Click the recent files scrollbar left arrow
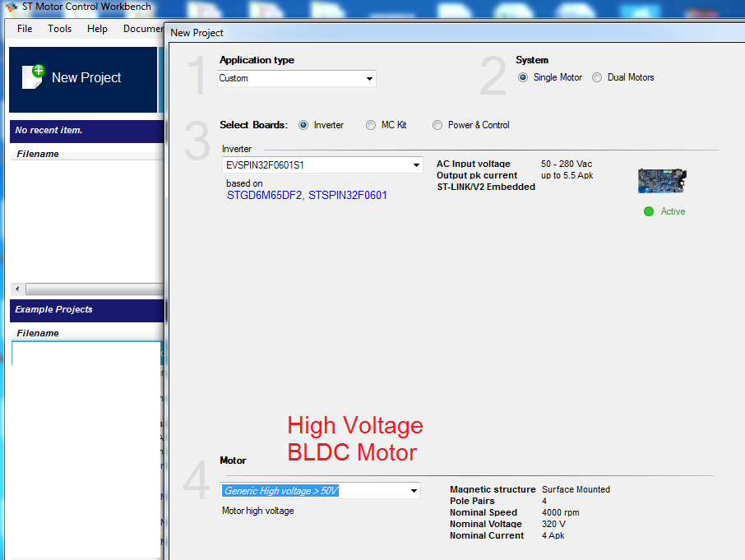This screenshot has height=560, width=745. click(17, 289)
